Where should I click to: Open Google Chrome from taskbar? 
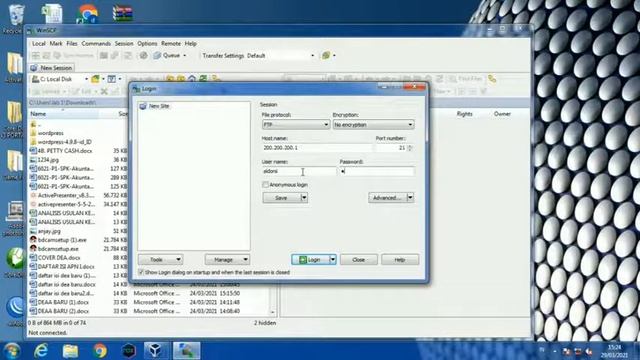point(100,351)
